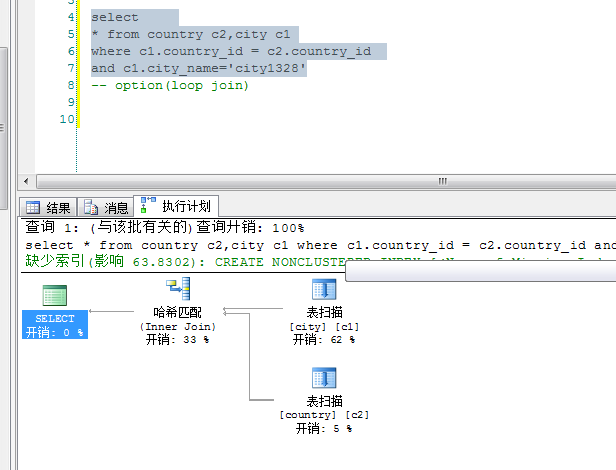Switch to the 结果 results tab

48,207
